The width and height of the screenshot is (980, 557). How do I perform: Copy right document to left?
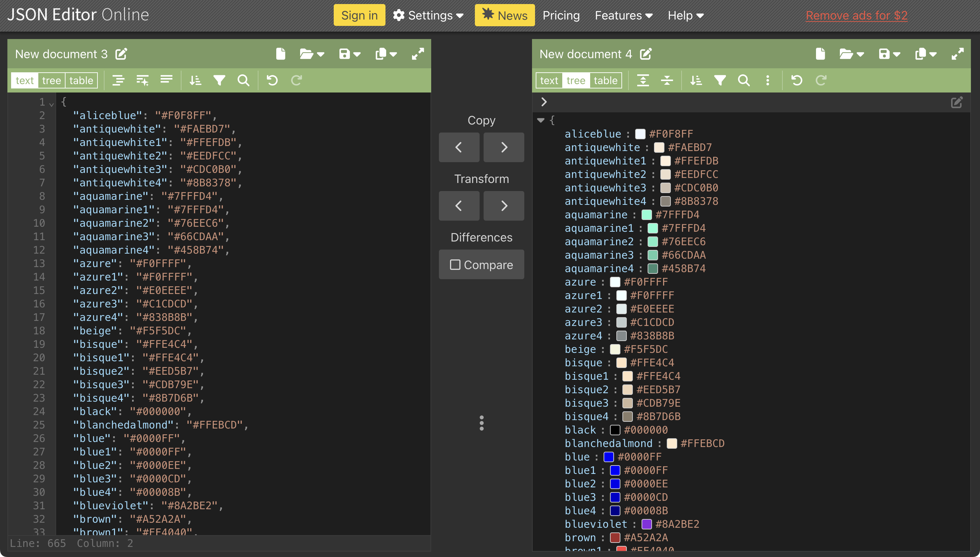tap(459, 147)
